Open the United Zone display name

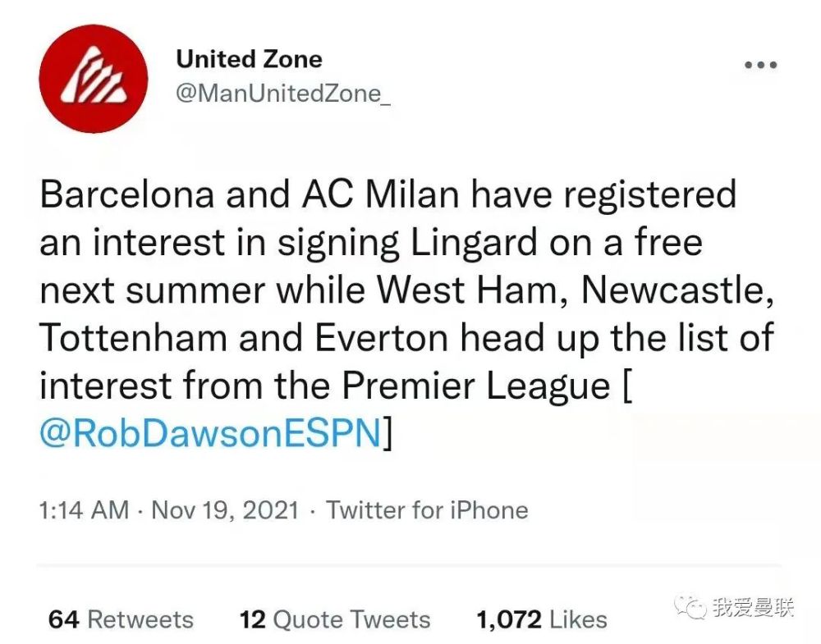click(249, 58)
